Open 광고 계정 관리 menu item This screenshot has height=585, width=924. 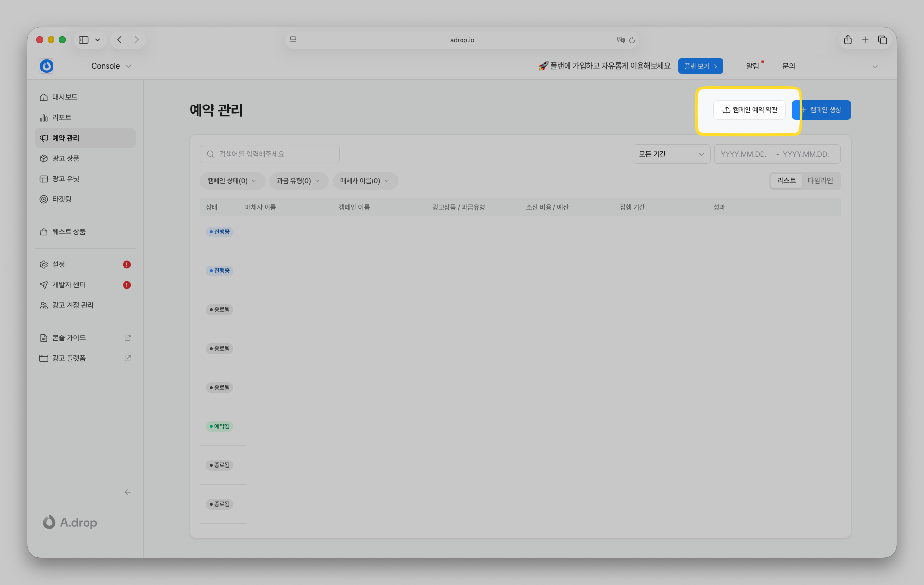(73, 305)
